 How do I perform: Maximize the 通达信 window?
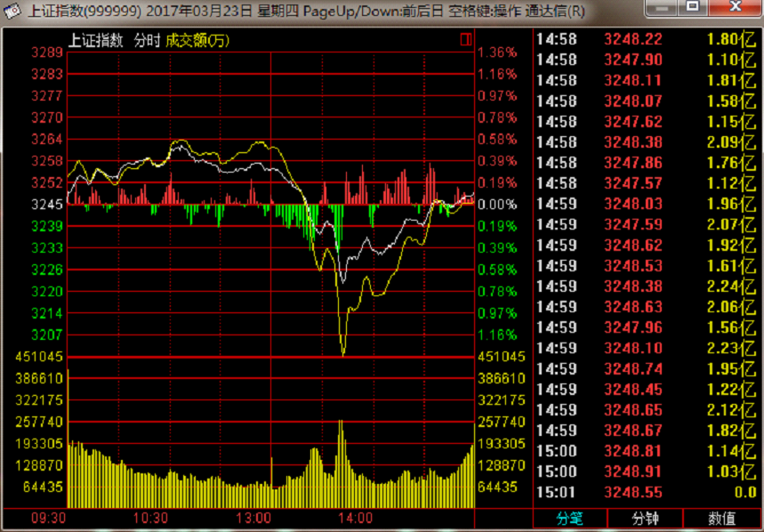(x=693, y=8)
